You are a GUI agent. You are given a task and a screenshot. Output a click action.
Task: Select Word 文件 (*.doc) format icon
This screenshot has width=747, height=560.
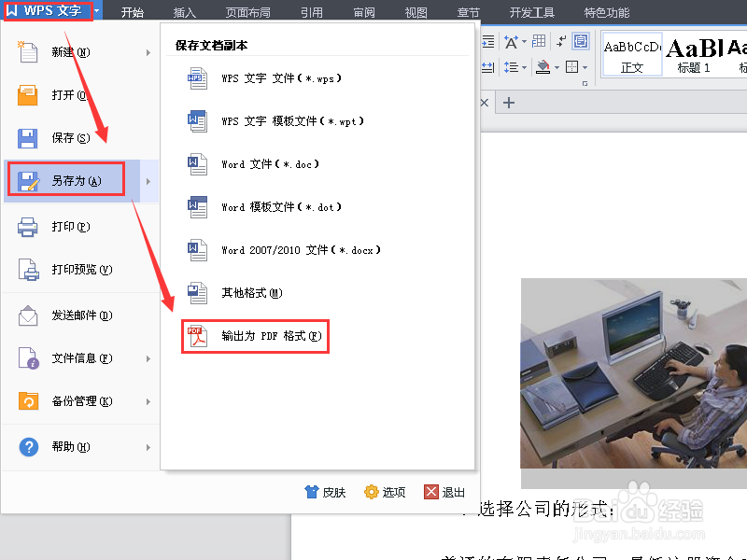[x=197, y=164]
